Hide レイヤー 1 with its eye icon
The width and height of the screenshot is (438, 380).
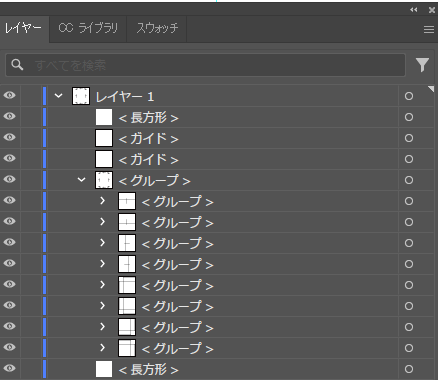pyautogui.click(x=10, y=95)
